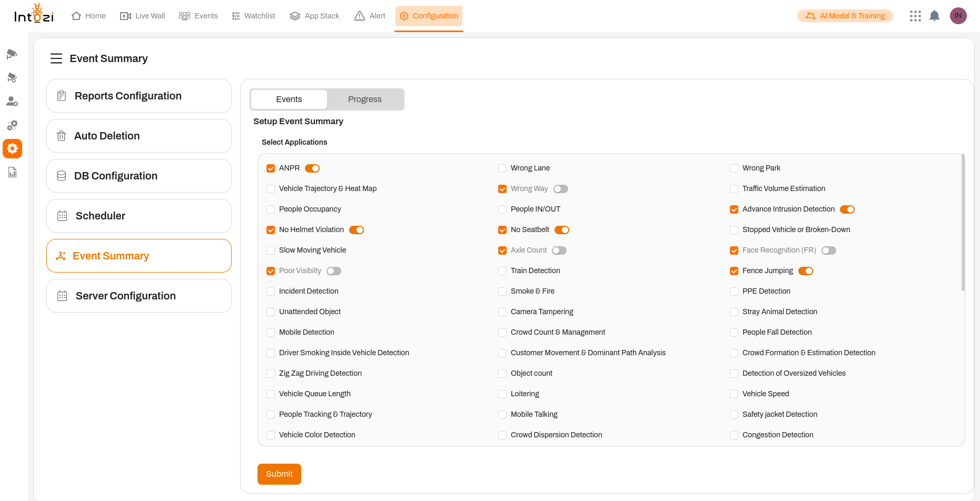This screenshot has height=501, width=980.
Task: Open the apps grid menu icon
Action: (x=915, y=16)
